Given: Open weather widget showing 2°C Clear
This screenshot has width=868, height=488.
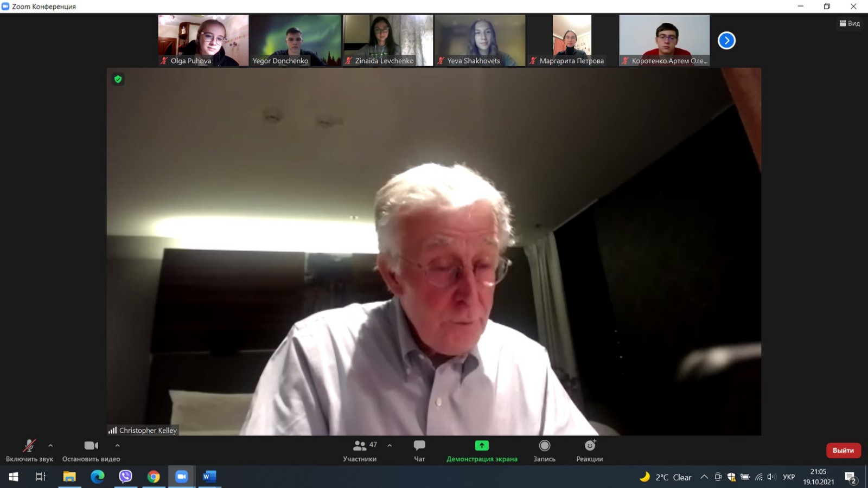Looking at the screenshot, I should tap(666, 477).
